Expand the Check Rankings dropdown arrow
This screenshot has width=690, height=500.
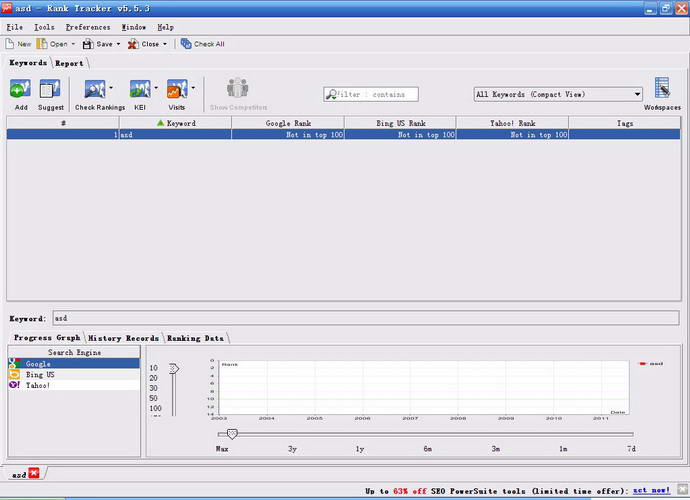[x=111, y=88]
